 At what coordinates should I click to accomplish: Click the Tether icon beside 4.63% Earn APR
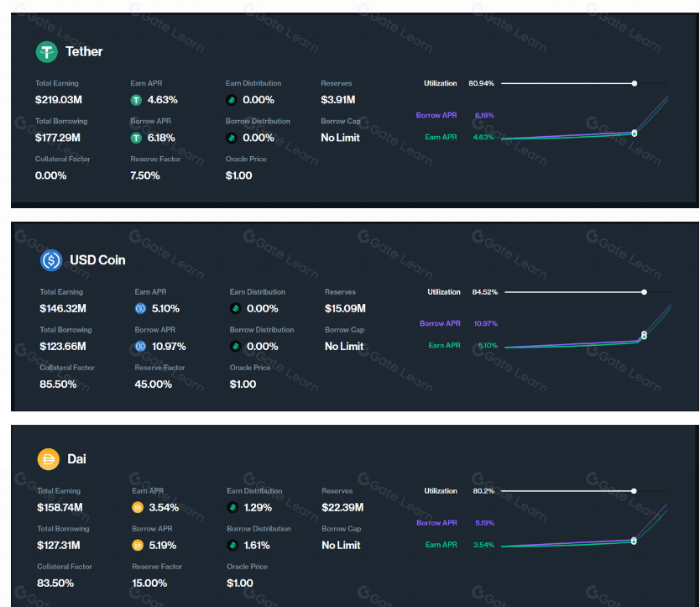pos(136,100)
